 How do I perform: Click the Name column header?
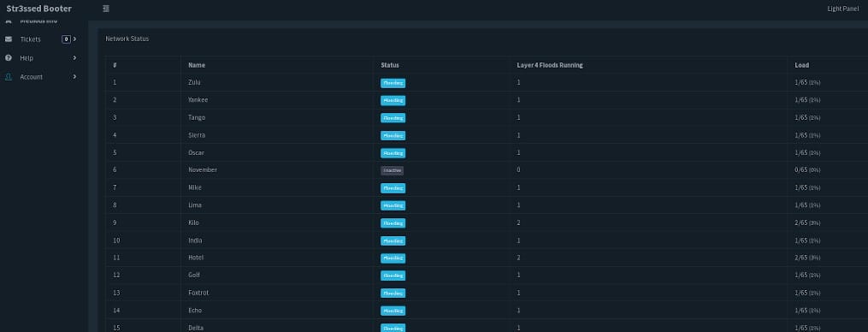[197, 65]
